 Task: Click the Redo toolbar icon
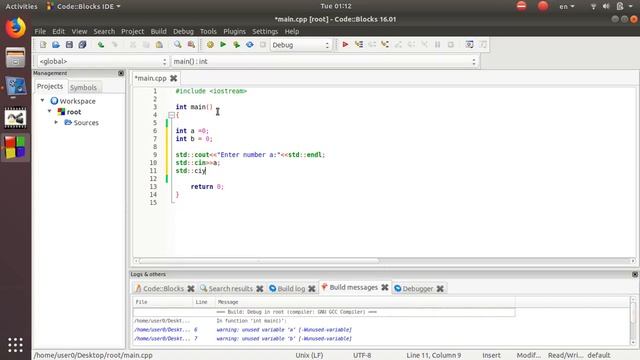coord(115,45)
